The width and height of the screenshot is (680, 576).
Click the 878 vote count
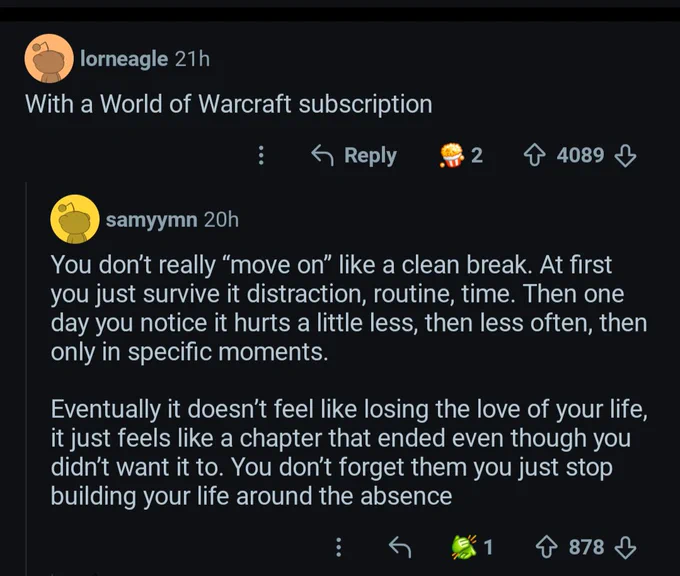point(586,547)
